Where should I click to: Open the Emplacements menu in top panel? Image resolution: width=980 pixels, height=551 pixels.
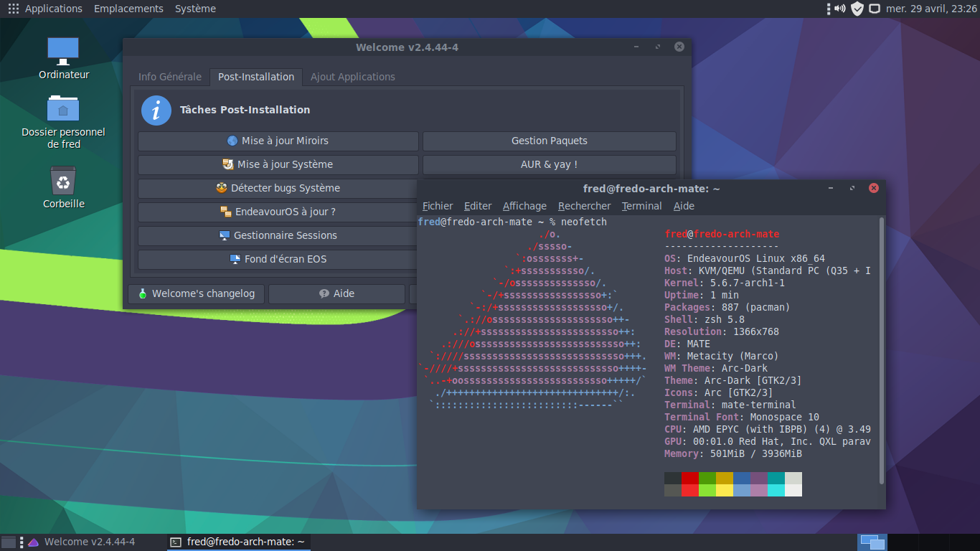128,9
